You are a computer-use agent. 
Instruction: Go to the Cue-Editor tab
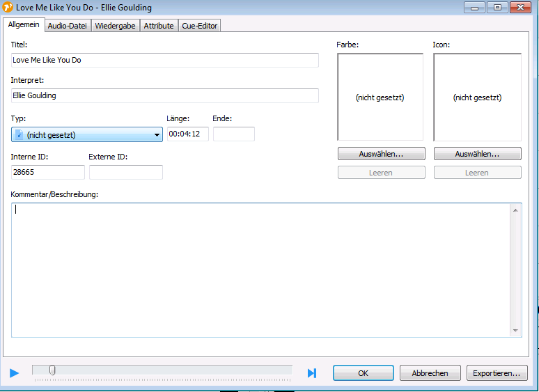point(199,26)
